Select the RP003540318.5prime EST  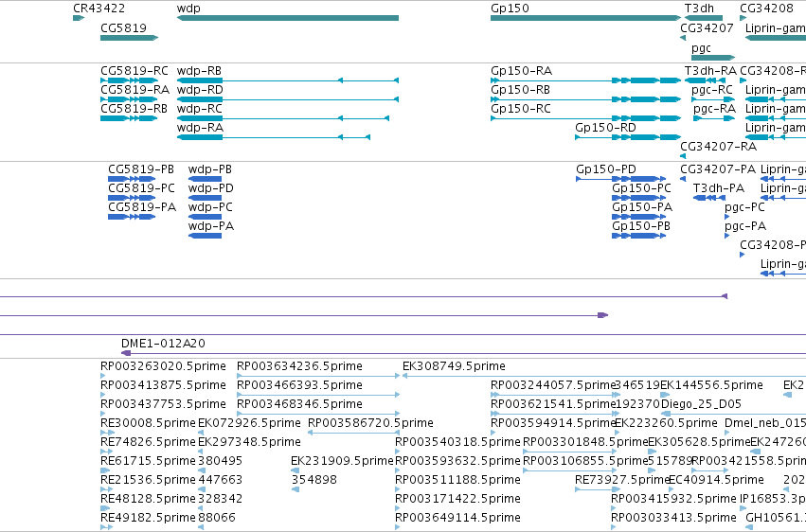pyautogui.click(x=398, y=452)
